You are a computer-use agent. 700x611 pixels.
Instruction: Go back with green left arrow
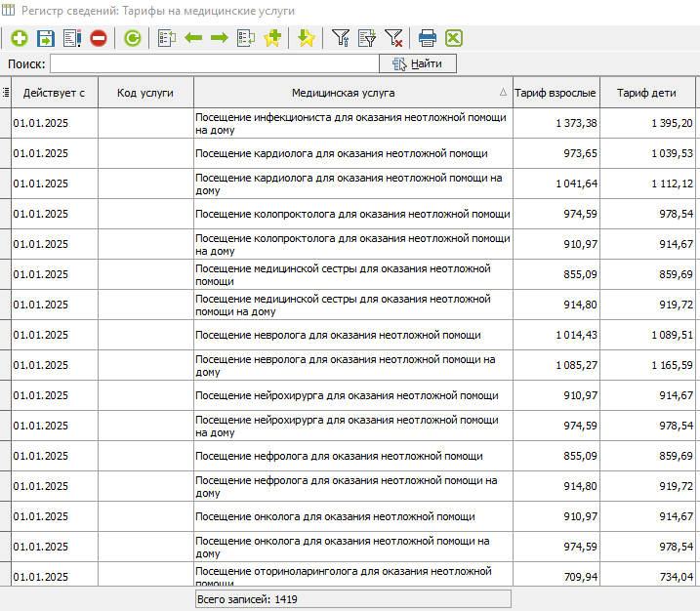coord(193,38)
